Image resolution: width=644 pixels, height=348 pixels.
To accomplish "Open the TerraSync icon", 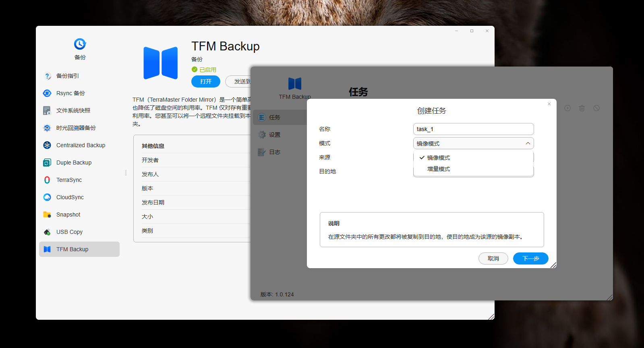I will 47,180.
